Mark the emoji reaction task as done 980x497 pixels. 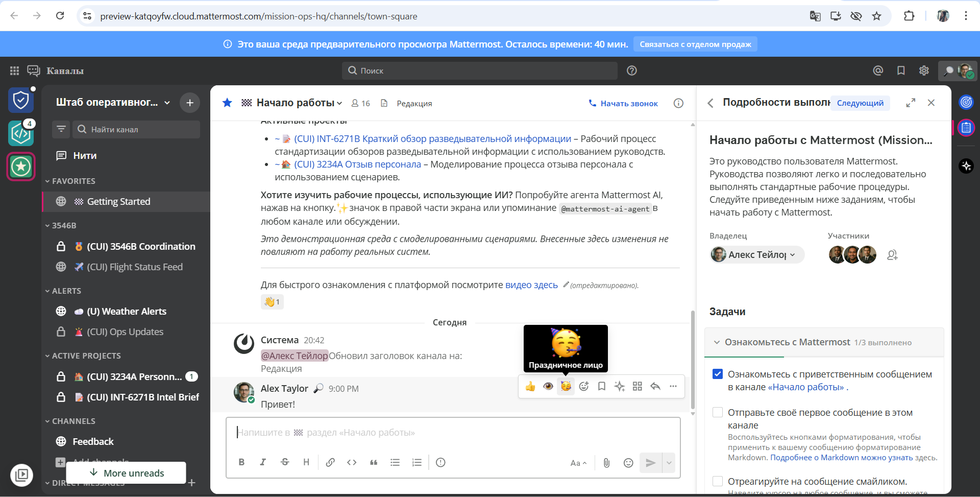[x=718, y=481]
